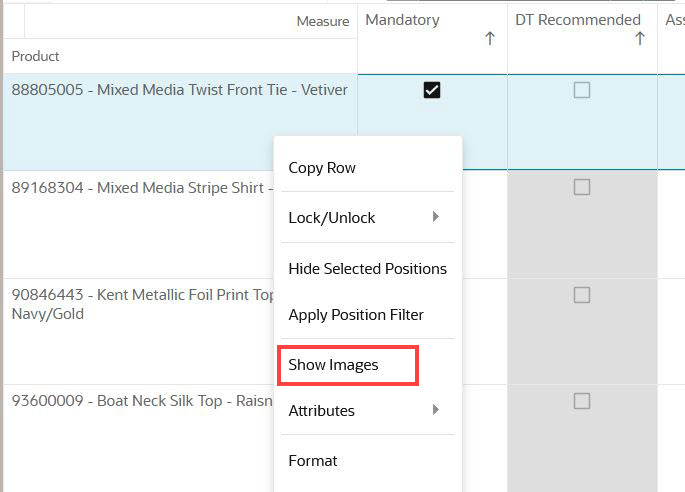Viewport: 685px width, 492px height.
Task: Click the Mandatory column sort arrow
Action: coord(490,38)
